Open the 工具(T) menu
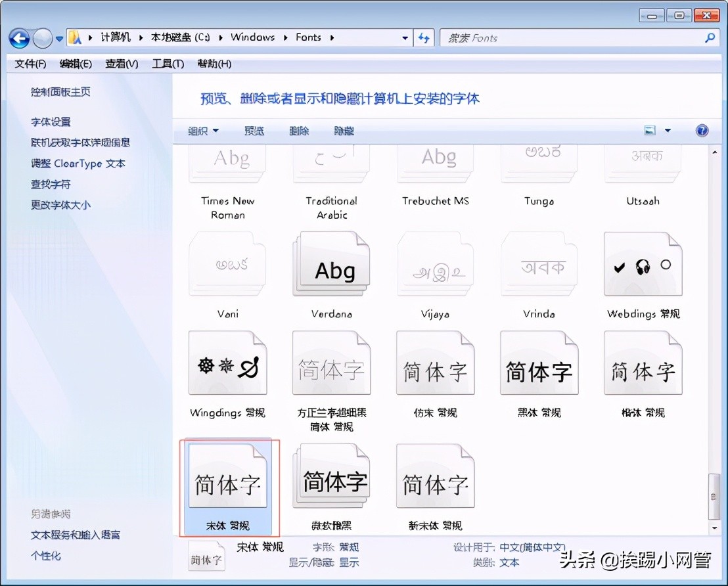Screen dimensions: 728x586 [167, 64]
